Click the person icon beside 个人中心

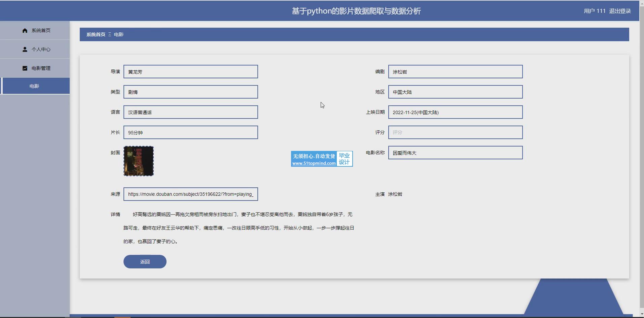25,49
